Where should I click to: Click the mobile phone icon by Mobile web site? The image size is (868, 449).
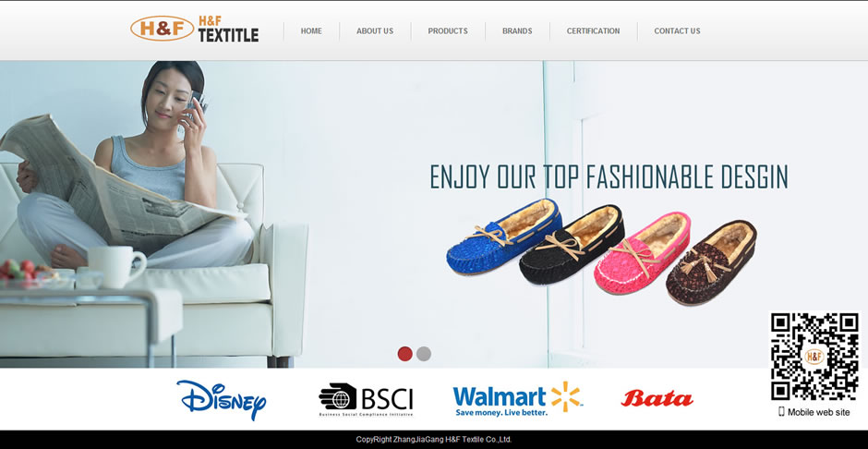pyautogui.click(x=781, y=411)
